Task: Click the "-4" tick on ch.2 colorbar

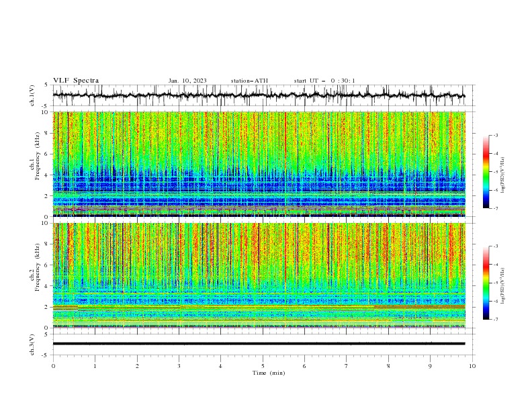Action: 495,265
